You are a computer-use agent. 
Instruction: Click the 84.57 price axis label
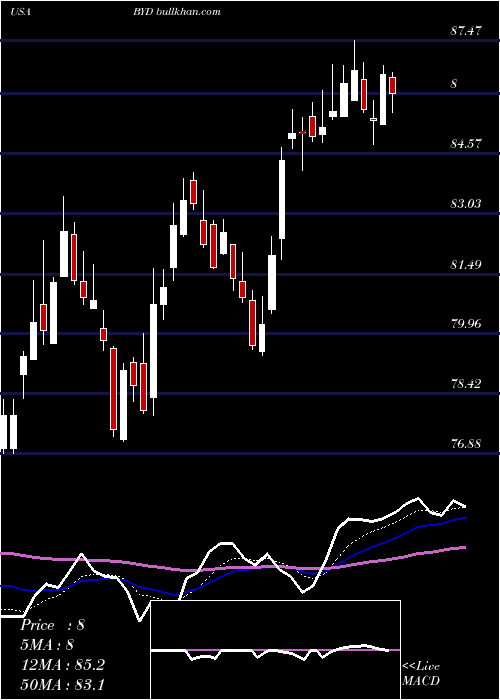click(466, 143)
